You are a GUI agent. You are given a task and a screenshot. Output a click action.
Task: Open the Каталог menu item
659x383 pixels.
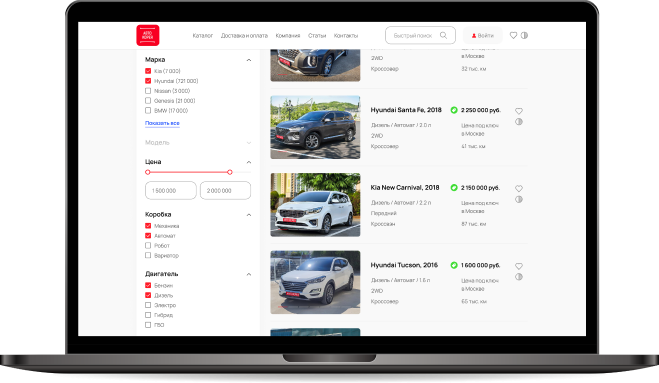click(203, 36)
